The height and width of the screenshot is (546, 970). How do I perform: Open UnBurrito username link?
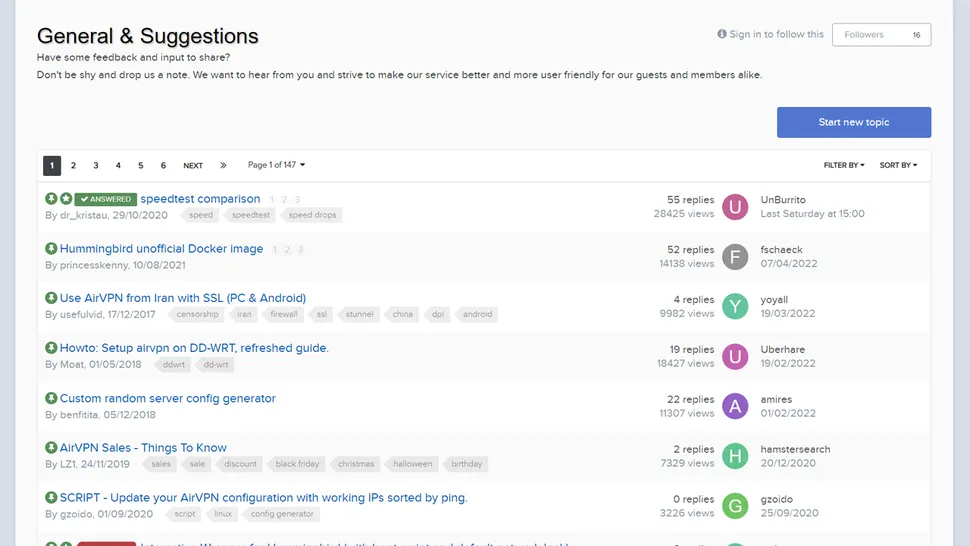(783, 200)
